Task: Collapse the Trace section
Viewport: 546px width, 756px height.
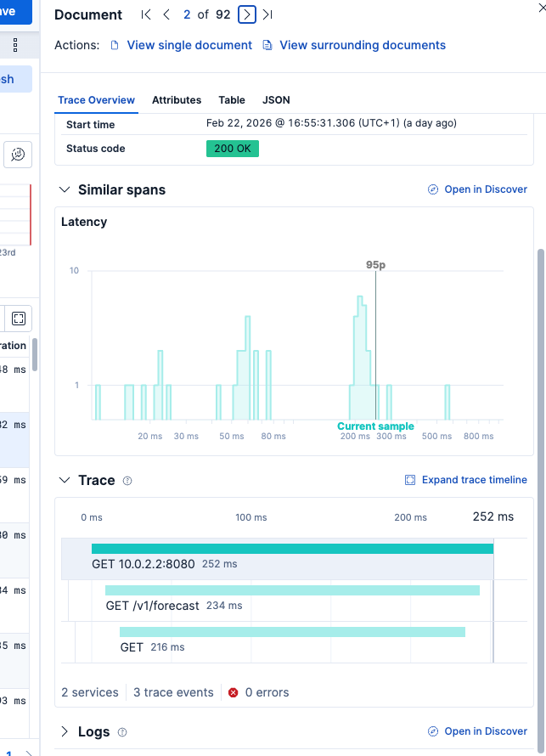Action: (x=65, y=480)
